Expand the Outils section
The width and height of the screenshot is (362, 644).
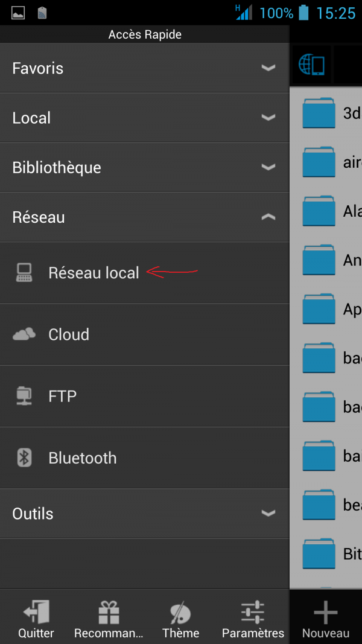coord(145,513)
